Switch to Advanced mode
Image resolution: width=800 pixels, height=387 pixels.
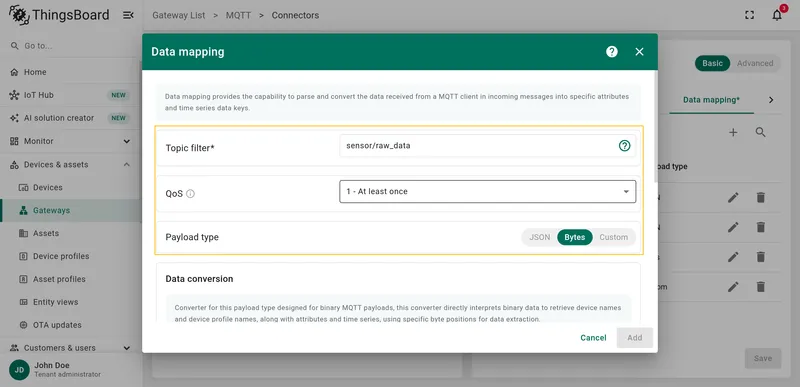click(755, 63)
